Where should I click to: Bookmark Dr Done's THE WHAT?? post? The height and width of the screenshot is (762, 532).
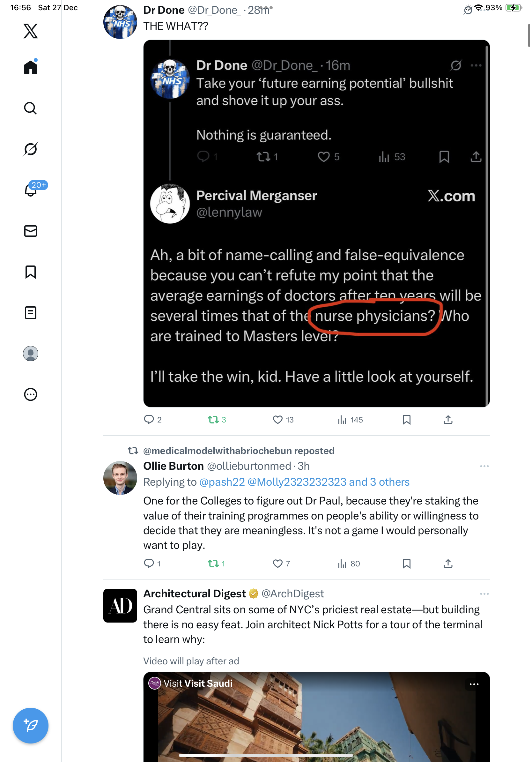coord(406,420)
